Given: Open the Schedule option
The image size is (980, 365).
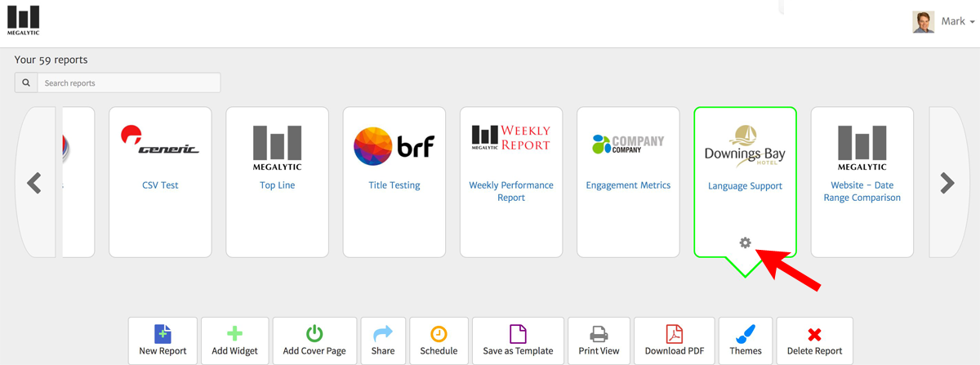Looking at the screenshot, I should point(439,341).
